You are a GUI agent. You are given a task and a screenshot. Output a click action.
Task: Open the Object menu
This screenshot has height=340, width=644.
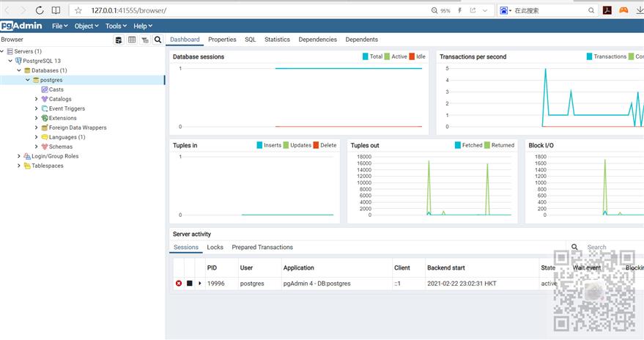click(86, 26)
